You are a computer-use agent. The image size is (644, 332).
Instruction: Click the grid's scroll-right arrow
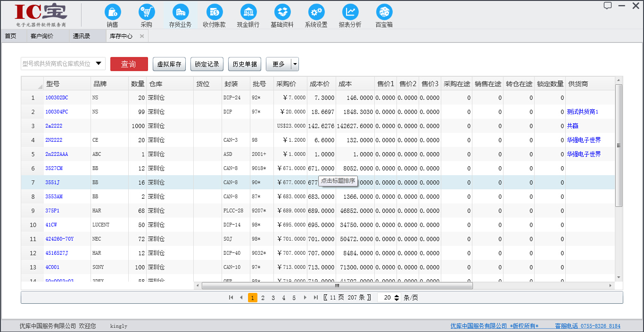(x=611, y=285)
